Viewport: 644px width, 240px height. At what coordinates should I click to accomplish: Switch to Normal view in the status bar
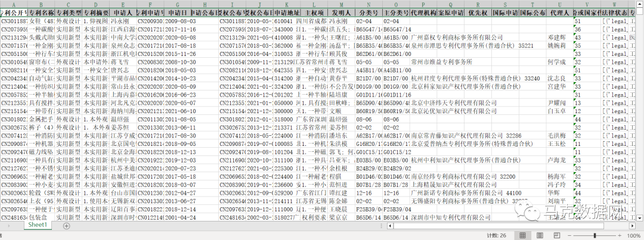523,235
